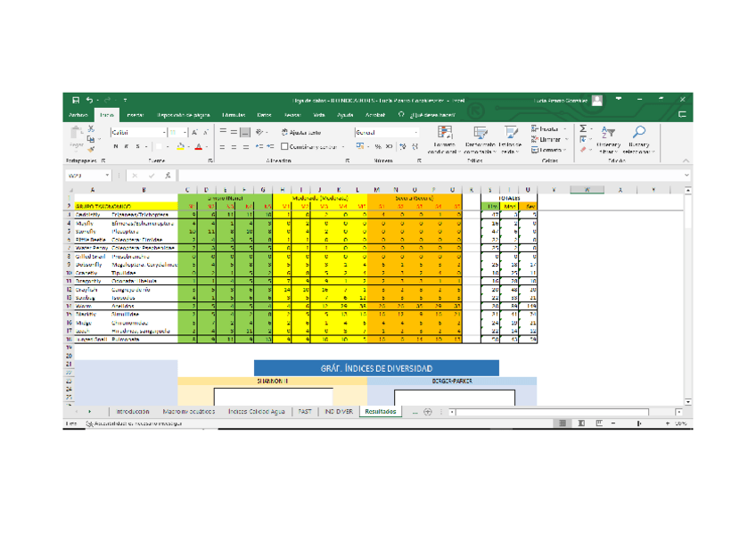Increase the cell indent

(x=270, y=146)
